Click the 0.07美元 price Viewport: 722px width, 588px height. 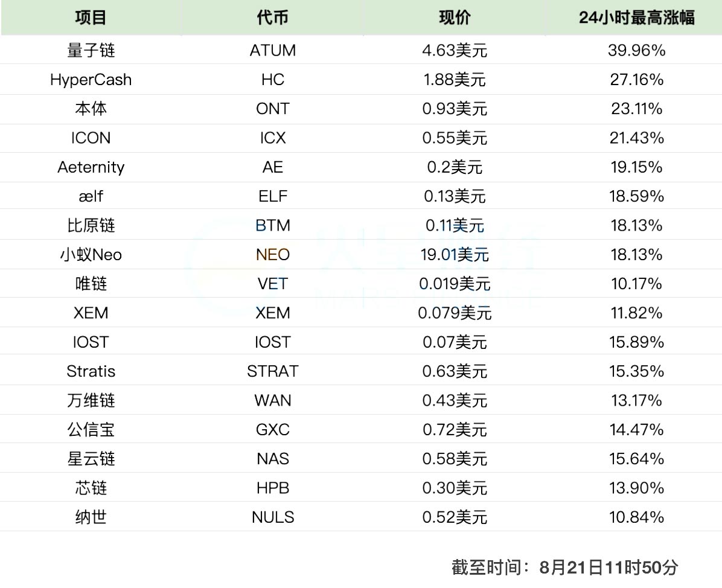(x=455, y=342)
